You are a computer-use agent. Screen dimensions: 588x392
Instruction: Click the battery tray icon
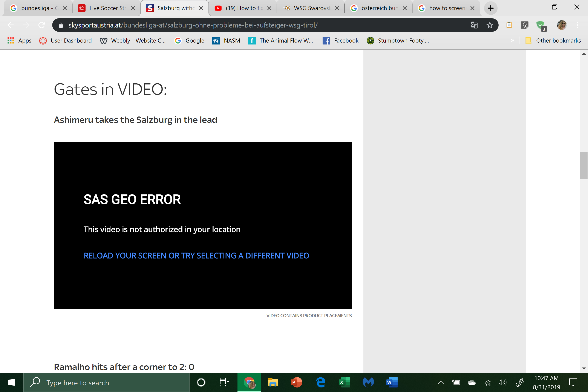tap(456, 382)
